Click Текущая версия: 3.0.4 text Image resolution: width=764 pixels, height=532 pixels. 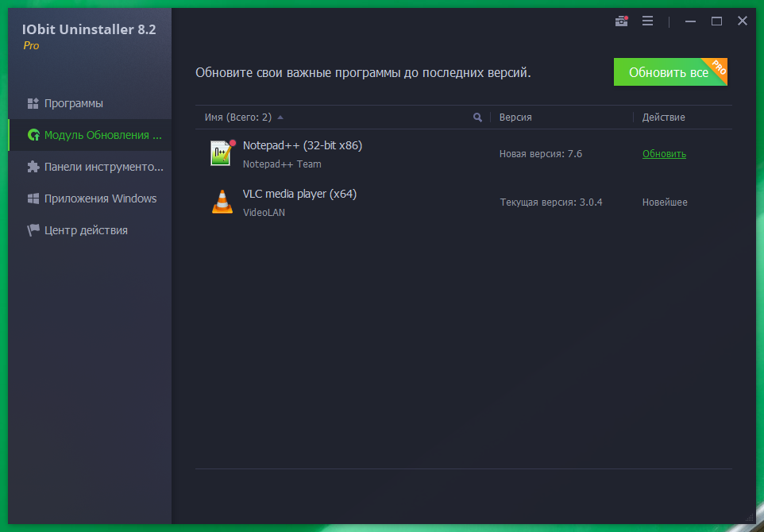click(551, 202)
